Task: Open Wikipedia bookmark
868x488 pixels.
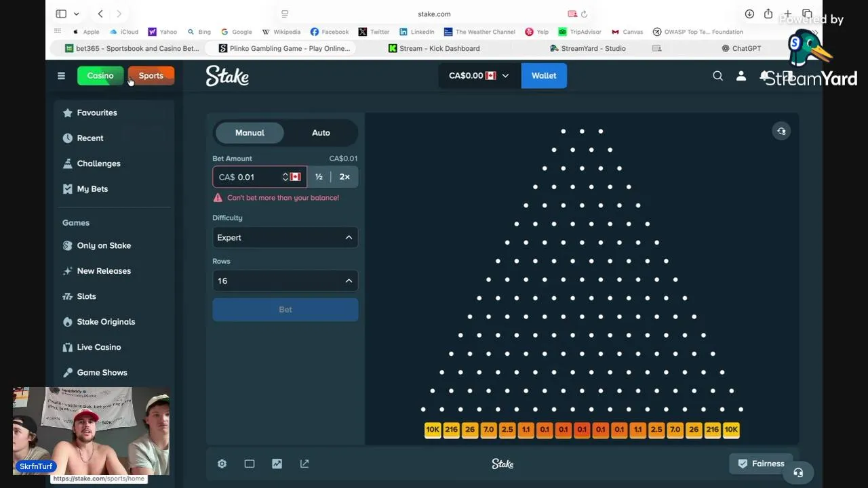Action: click(281, 32)
